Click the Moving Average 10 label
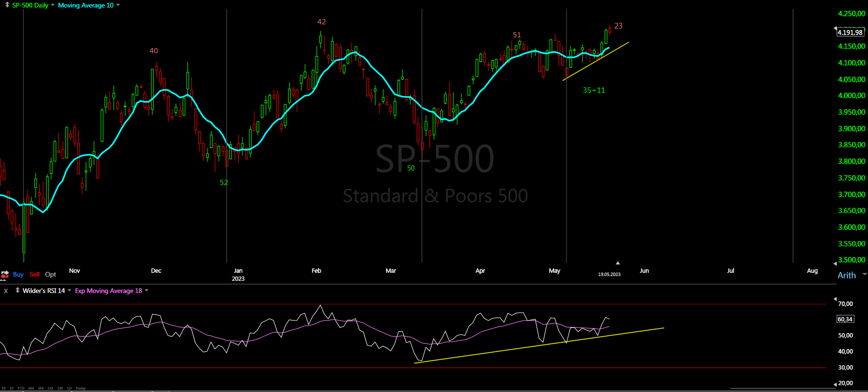The image size is (868, 392). click(x=86, y=5)
